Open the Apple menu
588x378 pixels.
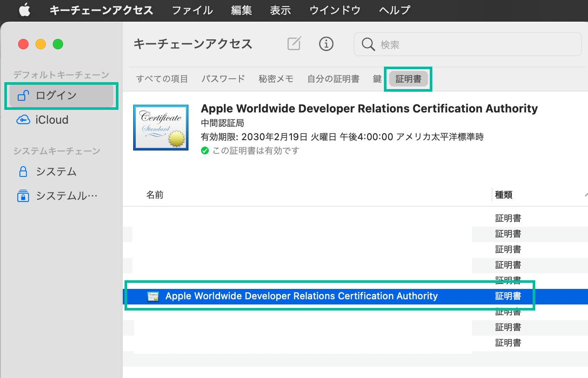click(x=25, y=10)
